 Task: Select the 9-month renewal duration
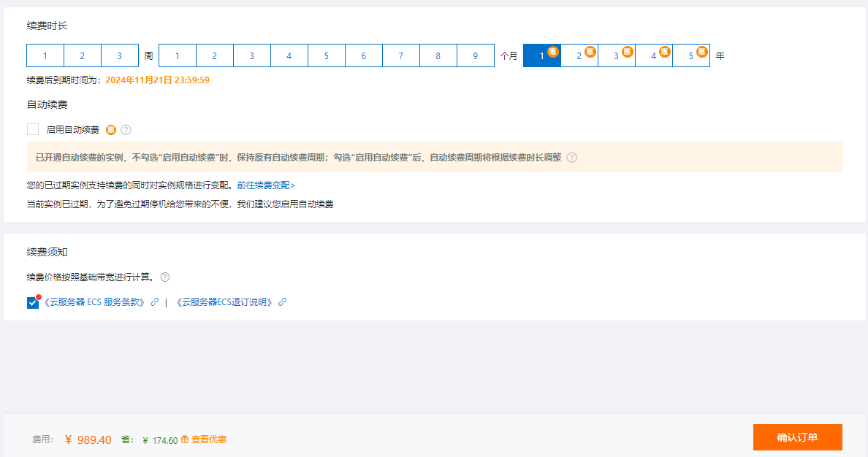pos(475,55)
